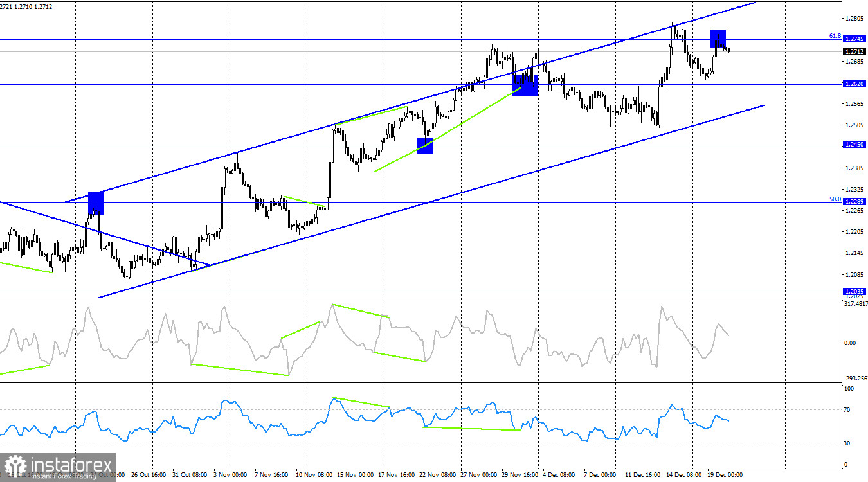The width and height of the screenshot is (868, 482).
Task: Click the 1.2205 price axis value
Action: point(855,232)
